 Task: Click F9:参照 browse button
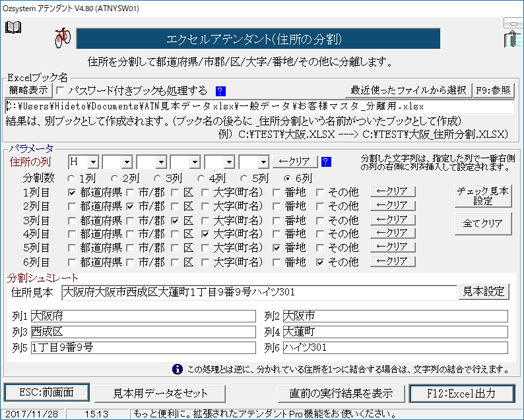493,90
